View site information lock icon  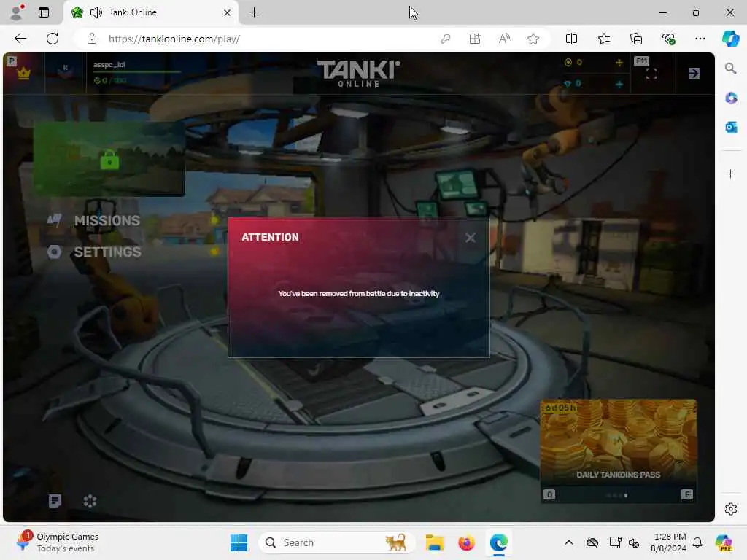click(92, 39)
